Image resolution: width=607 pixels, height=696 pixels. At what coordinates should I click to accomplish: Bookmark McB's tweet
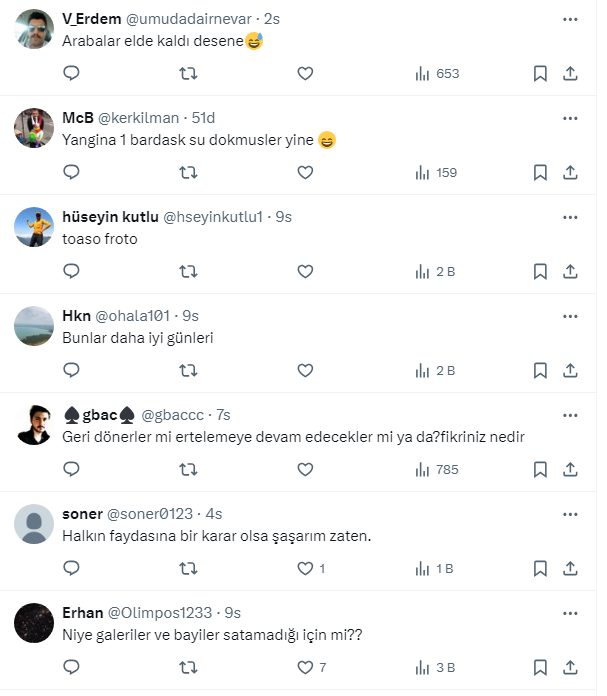pos(540,172)
